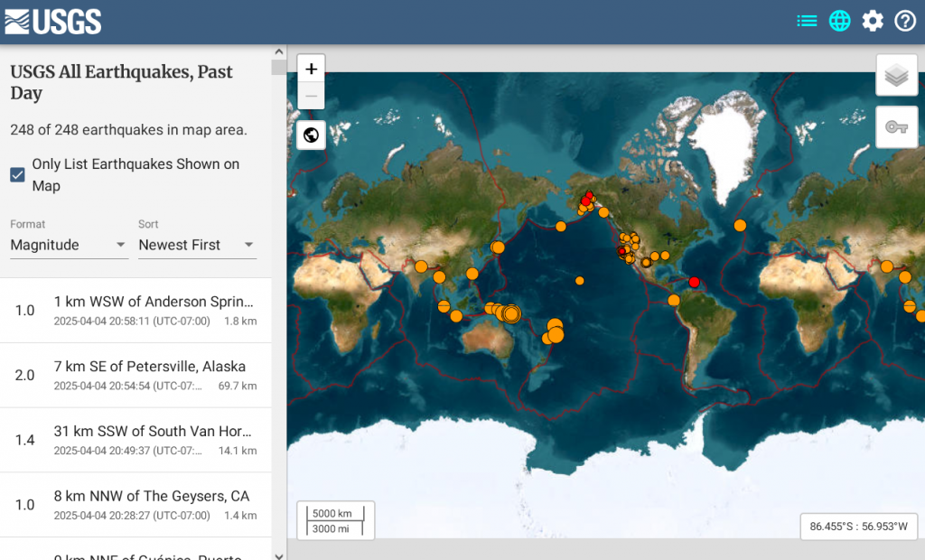Viewport: 925px width, 560px height.
Task: Open settings gear icon
Action: coord(873,22)
